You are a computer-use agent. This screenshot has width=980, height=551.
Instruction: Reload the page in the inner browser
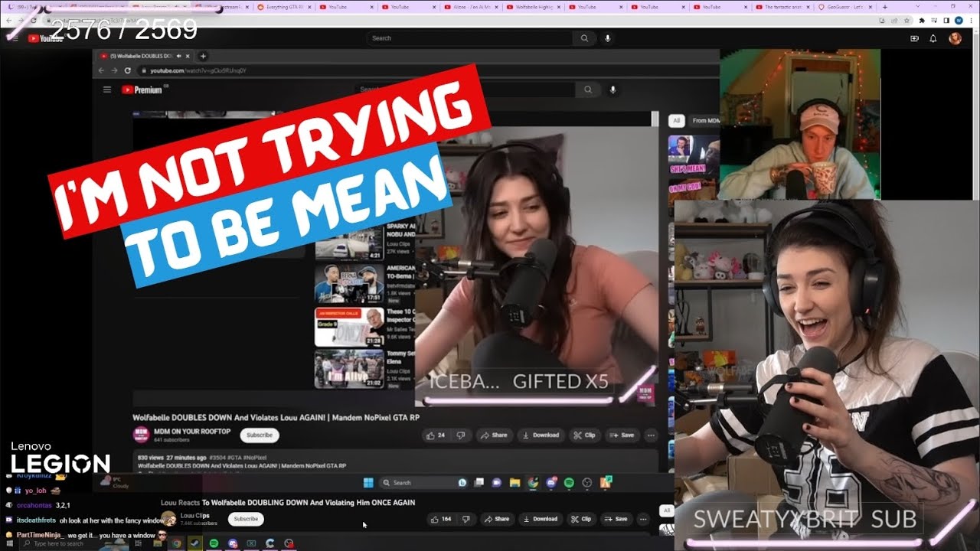point(128,70)
